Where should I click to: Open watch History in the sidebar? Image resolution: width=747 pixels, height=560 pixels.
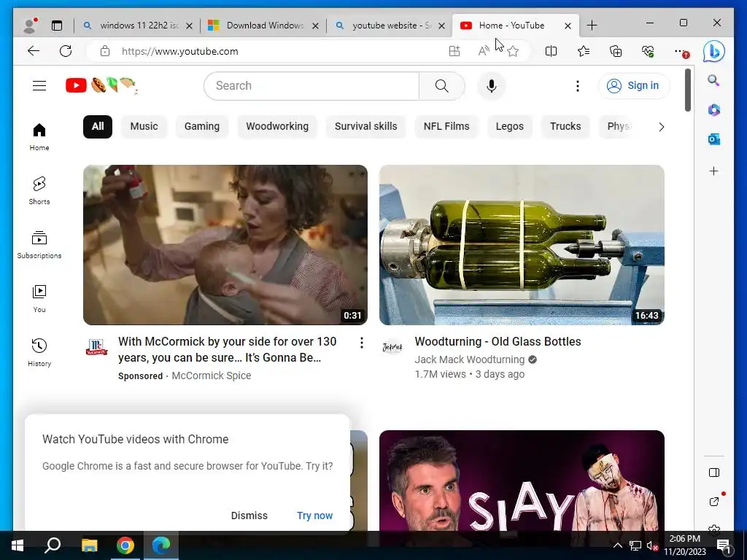(x=39, y=352)
